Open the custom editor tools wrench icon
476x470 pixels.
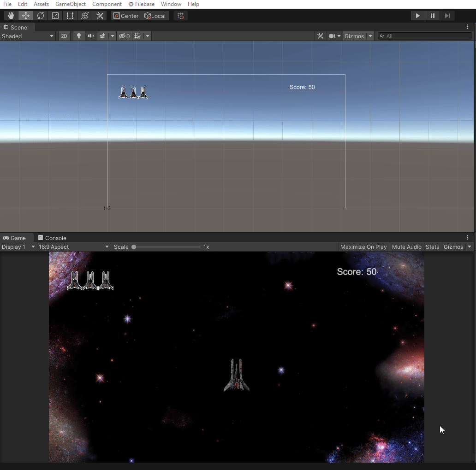pyautogui.click(x=100, y=15)
